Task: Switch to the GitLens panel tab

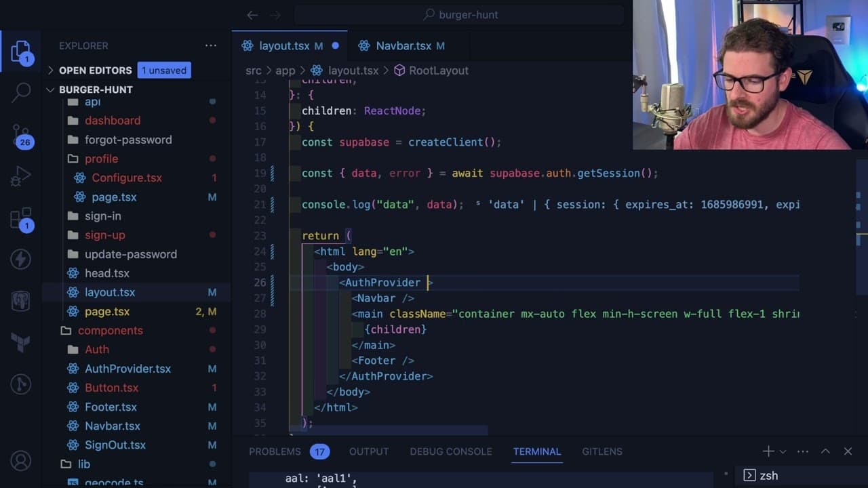Action: [x=602, y=451]
